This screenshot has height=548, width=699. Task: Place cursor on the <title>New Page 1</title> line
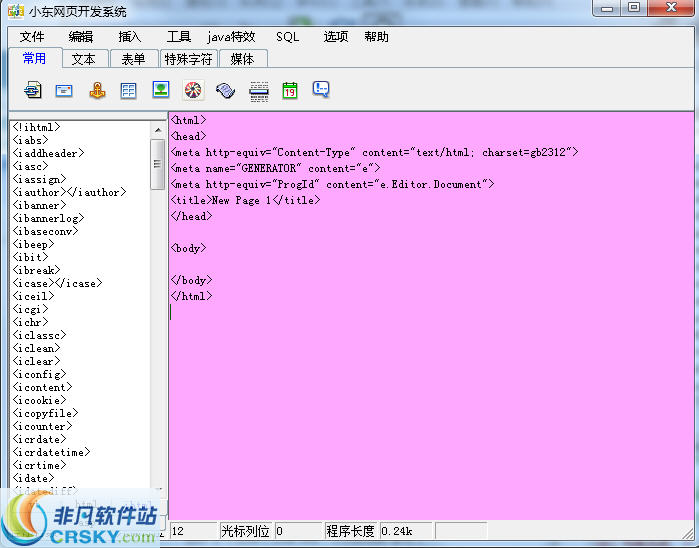tap(245, 200)
